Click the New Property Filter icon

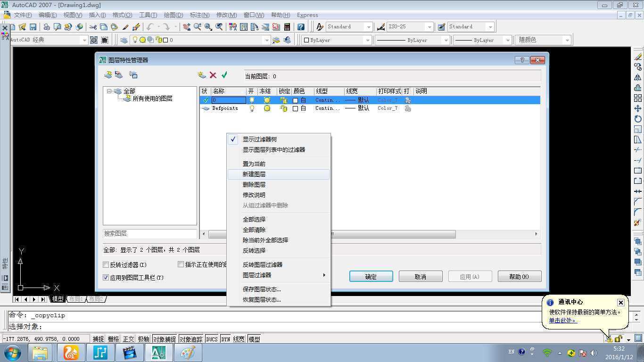[x=108, y=75]
